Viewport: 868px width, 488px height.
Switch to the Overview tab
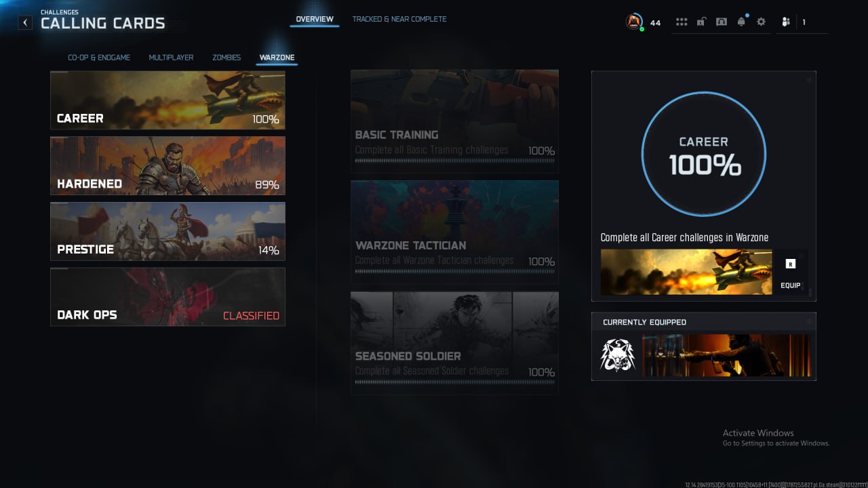pyautogui.click(x=315, y=19)
